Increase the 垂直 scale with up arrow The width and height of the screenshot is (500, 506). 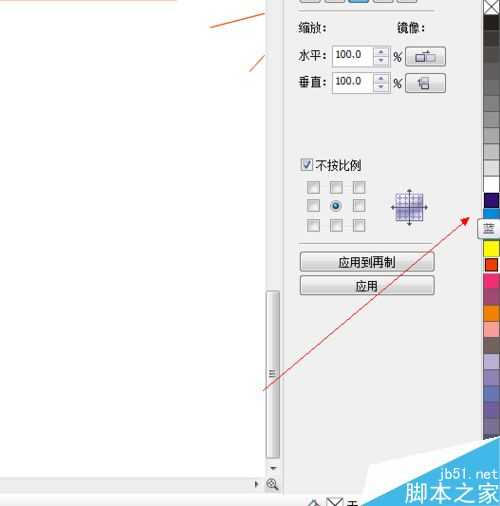381,79
